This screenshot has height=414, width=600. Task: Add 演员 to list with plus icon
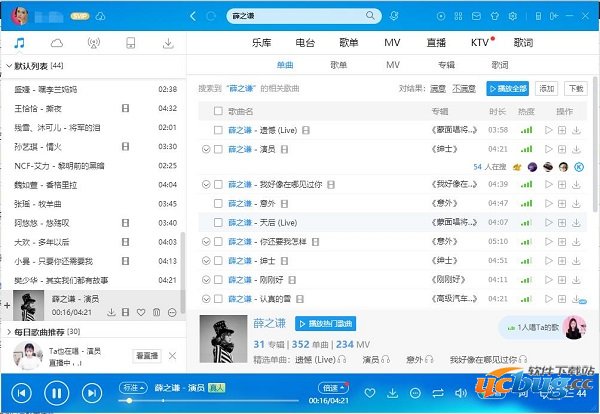(562, 149)
